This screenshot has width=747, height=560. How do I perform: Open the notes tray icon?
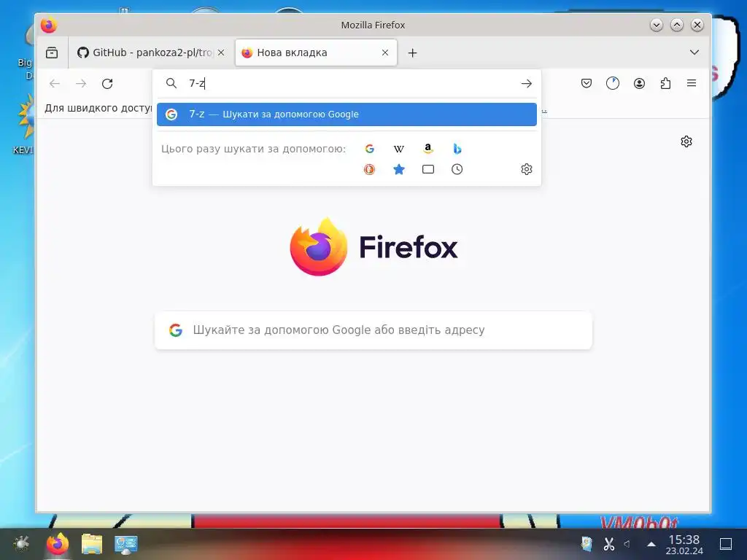pyautogui.click(x=587, y=544)
